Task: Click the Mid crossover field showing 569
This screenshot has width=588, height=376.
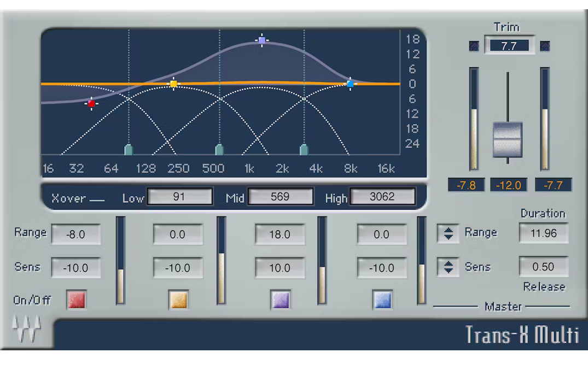Action: tap(281, 197)
